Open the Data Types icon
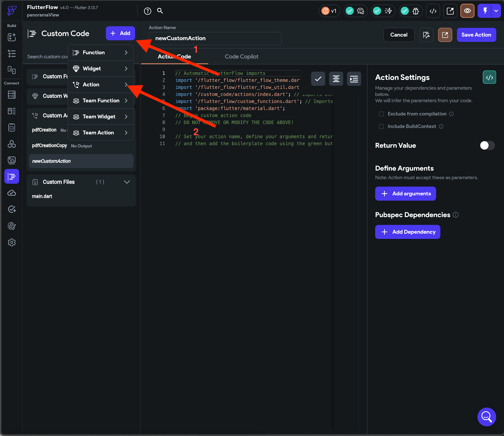 [x=12, y=111]
